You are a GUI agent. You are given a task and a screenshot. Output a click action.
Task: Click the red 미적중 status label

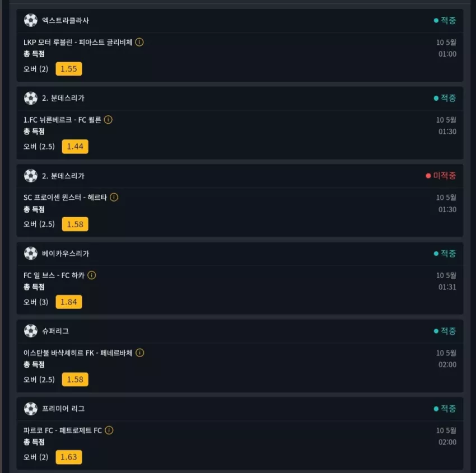[x=441, y=176]
